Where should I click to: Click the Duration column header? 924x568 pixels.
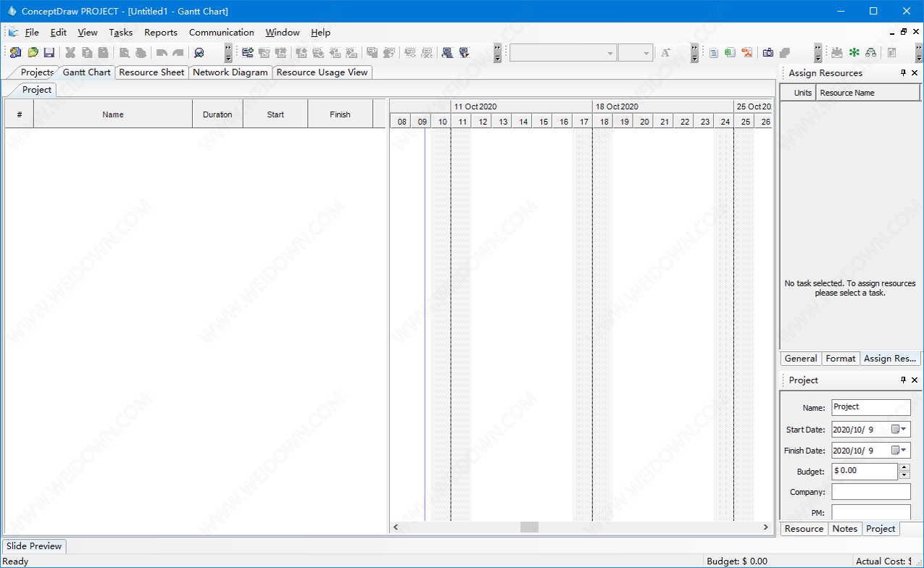[x=217, y=114]
